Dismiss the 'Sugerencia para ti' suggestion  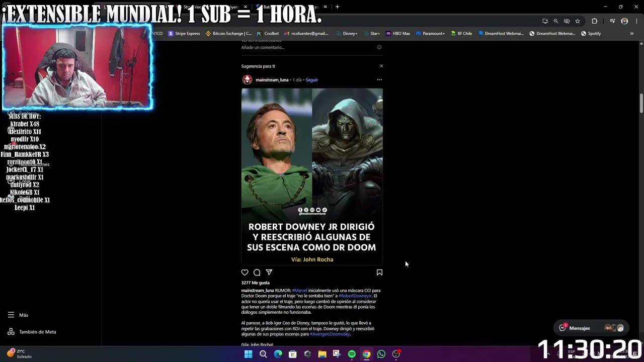tap(381, 66)
